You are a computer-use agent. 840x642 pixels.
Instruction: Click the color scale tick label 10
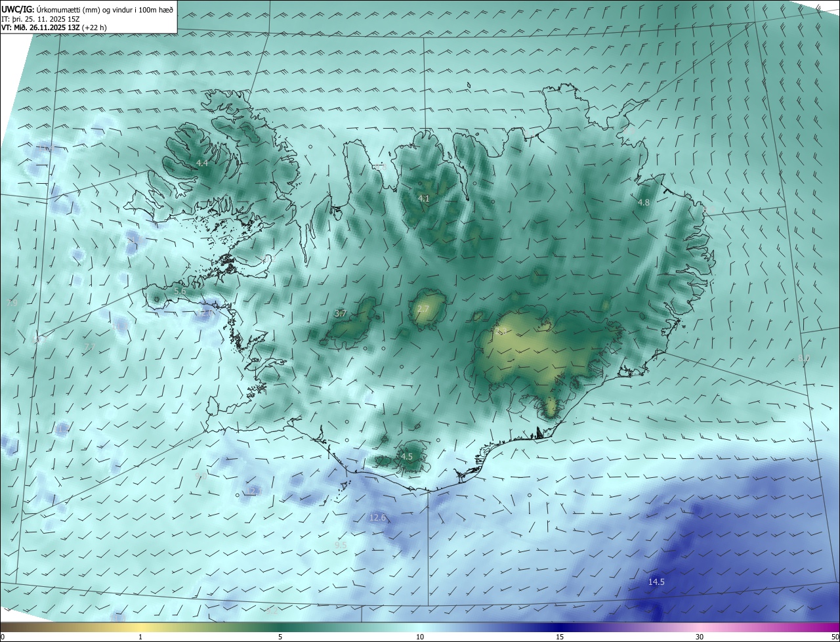pyautogui.click(x=420, y=637)
